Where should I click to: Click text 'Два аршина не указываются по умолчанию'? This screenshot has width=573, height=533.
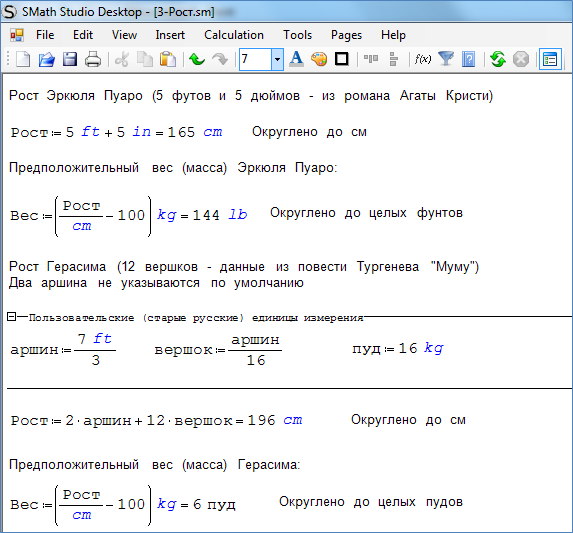tap(156, 283)
